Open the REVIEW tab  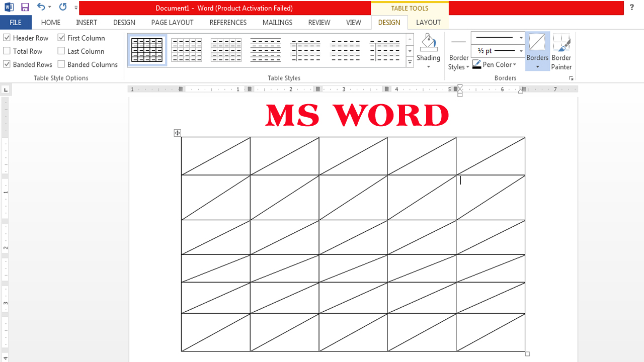[x=319, y=22]
